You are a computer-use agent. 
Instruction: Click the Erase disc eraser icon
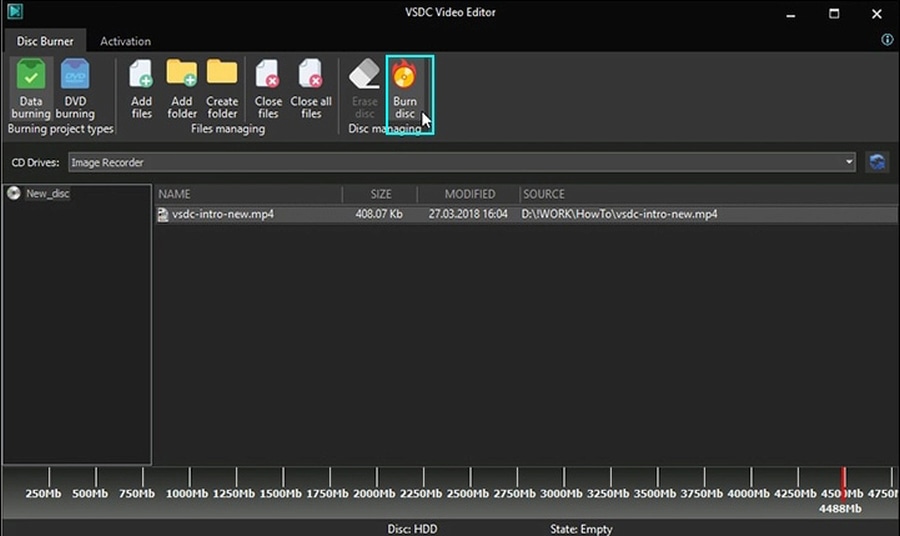364,74
